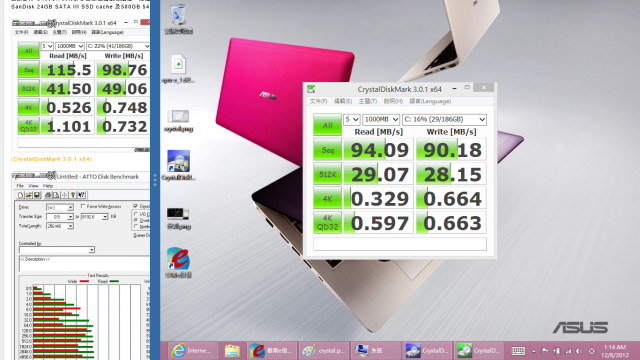Open 編輯(E) menu in desktop CrystalDiskMark
Viewport: 640px width, 360px height.
pos(343,101)
